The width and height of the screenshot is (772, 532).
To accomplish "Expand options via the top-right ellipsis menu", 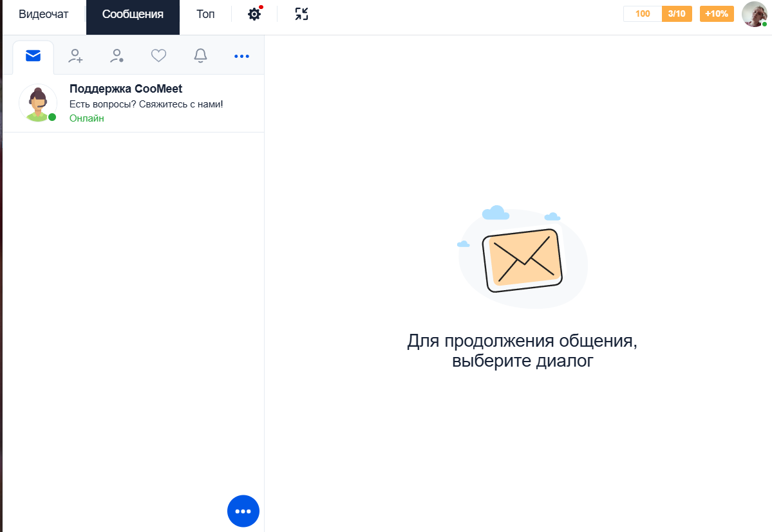I will coord(242,56).
